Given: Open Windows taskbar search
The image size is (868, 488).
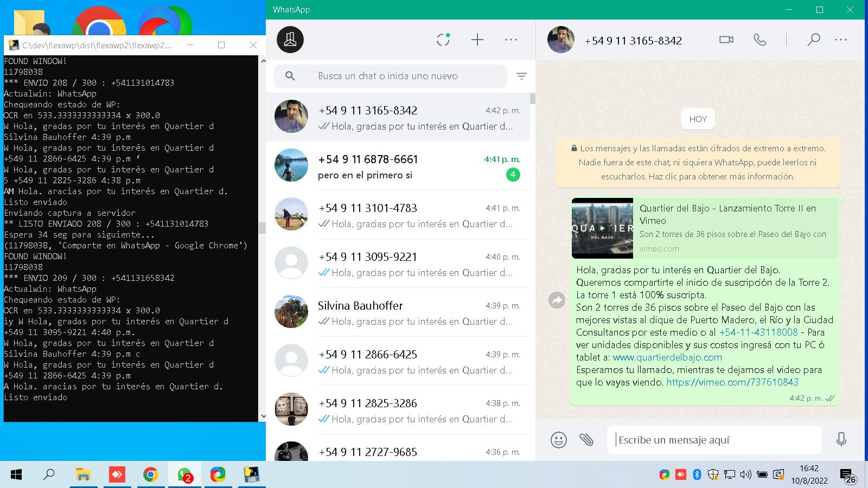Looking at the screenshot, I should [49, 475].
